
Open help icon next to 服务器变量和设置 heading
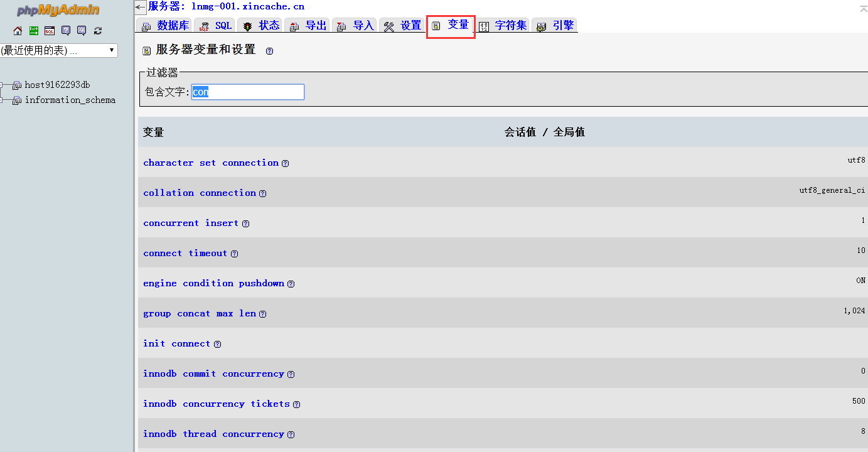tap(270, 51)
